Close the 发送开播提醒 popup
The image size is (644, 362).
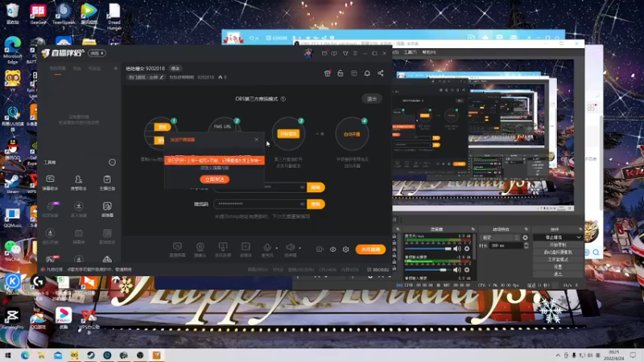point(256,139)
